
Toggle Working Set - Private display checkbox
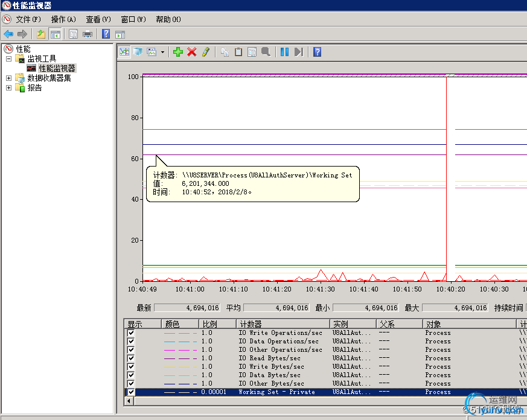[131, 392]
